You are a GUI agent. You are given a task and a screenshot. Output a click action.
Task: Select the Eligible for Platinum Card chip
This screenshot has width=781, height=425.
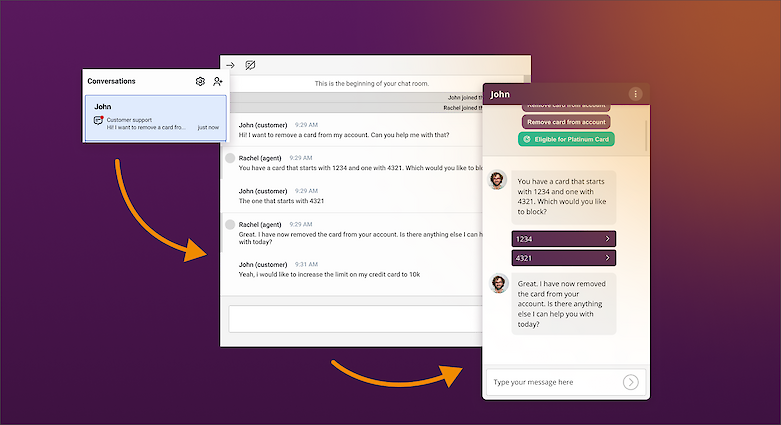pos(568,139)
